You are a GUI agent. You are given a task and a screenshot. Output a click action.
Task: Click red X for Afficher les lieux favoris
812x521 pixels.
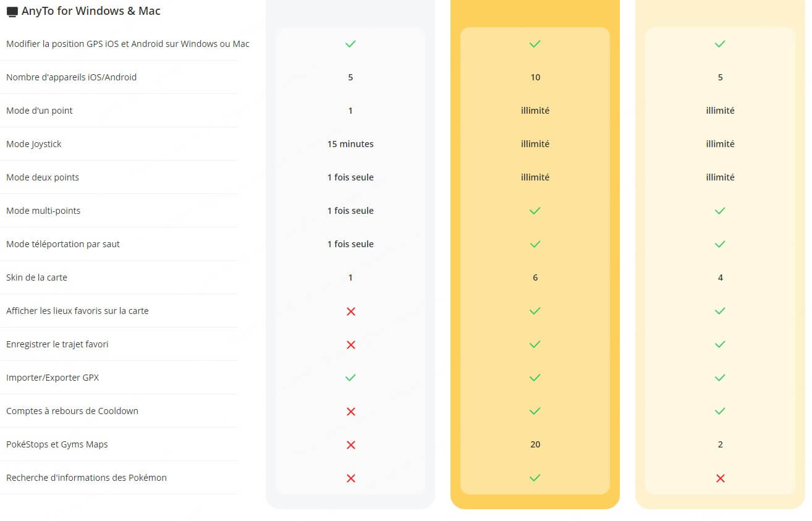(x=351, y=311)
